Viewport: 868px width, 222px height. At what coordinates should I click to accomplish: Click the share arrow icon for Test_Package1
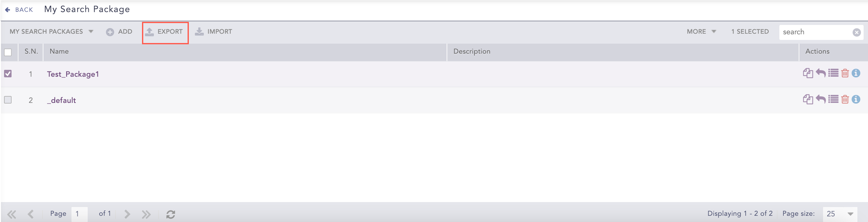tap(821, 73)
